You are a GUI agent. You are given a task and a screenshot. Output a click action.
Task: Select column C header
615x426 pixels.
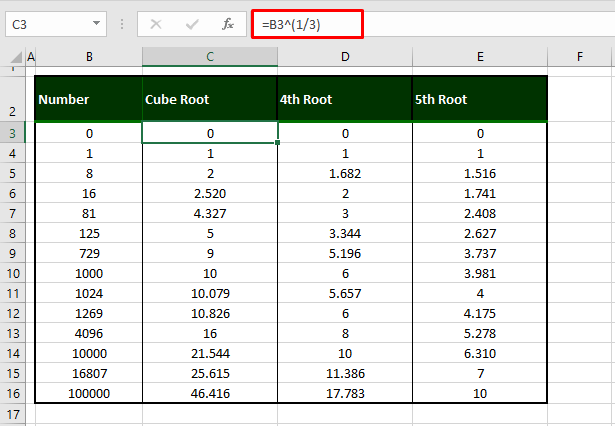coord(209,57)
